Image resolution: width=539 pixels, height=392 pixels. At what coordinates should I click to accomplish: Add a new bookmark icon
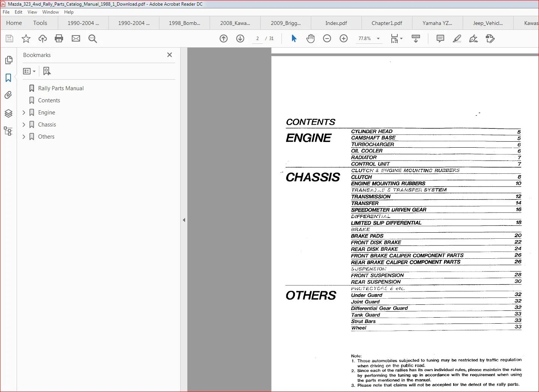[47, 71]
